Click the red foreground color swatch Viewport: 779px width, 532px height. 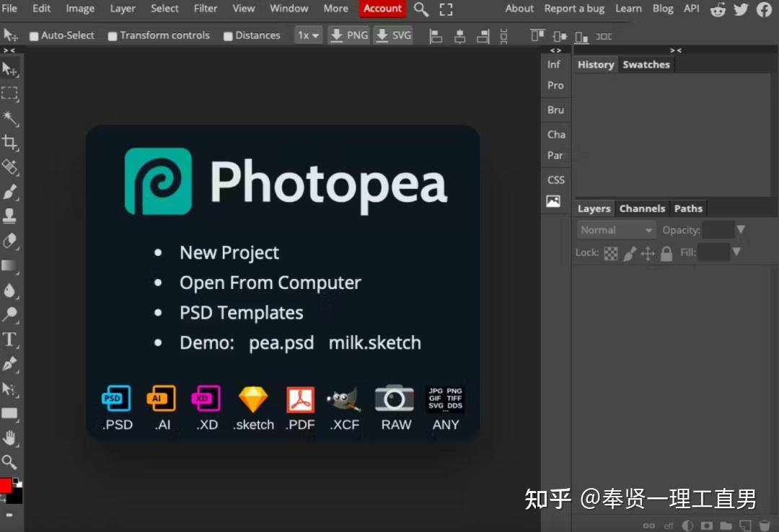[x=4, y=485]
